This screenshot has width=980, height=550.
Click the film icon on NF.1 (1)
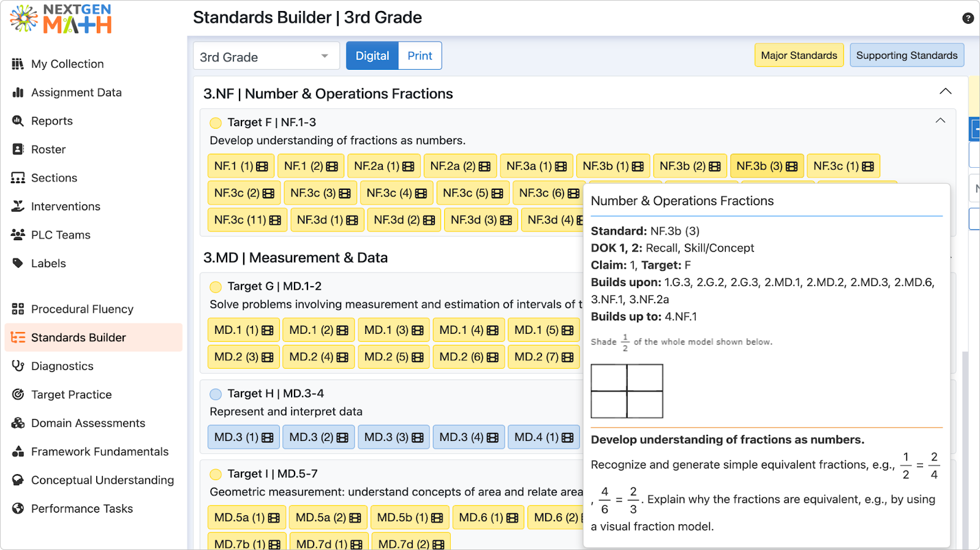click(x=262, y=167)
